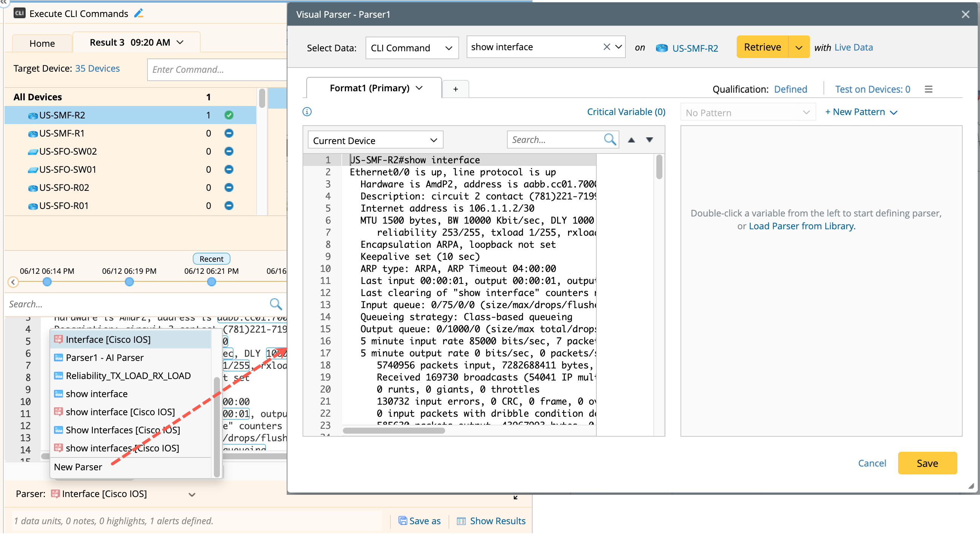Add a new format tab with plus
The height and width of the screenshot is (534, 980).
click(x=455, y=89)
